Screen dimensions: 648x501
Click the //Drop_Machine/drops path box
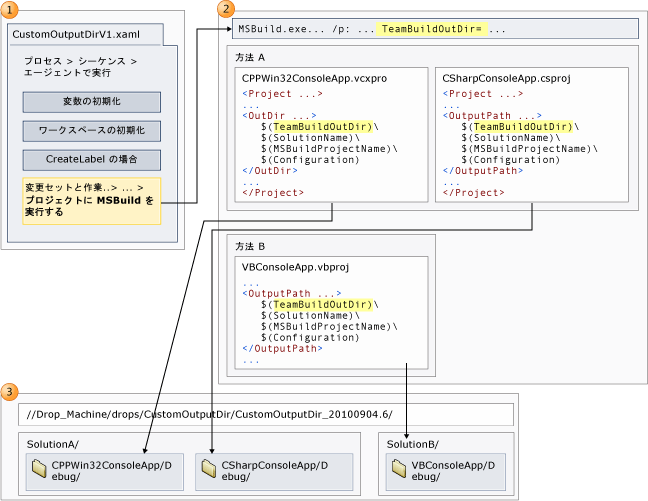(x=266, y=415)
